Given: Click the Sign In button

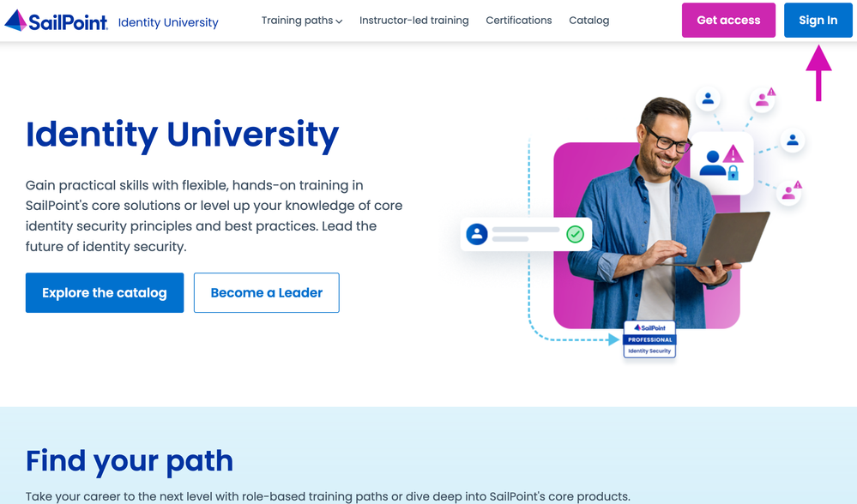Looking at the screenshot, I should pyautogui.click(x=818, y=21).
